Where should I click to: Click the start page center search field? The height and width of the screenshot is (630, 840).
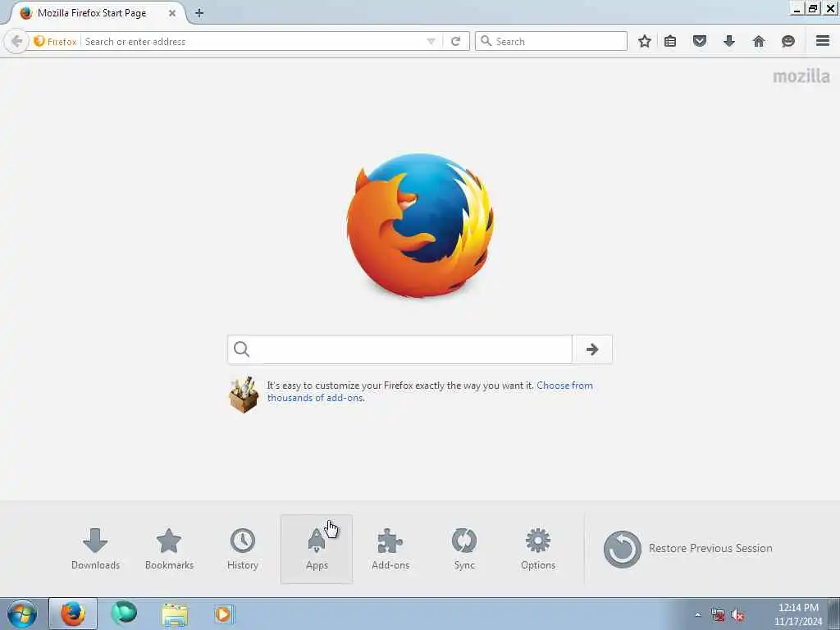click(x=400, y=349)
